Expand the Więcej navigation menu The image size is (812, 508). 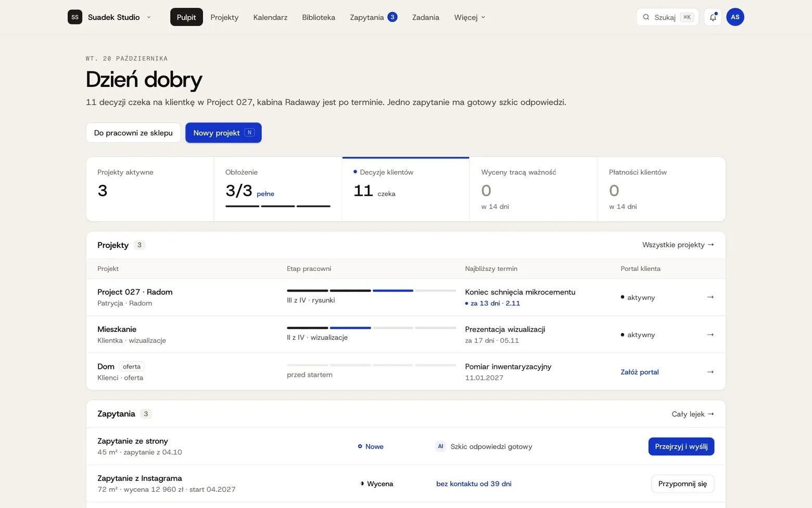470,17
